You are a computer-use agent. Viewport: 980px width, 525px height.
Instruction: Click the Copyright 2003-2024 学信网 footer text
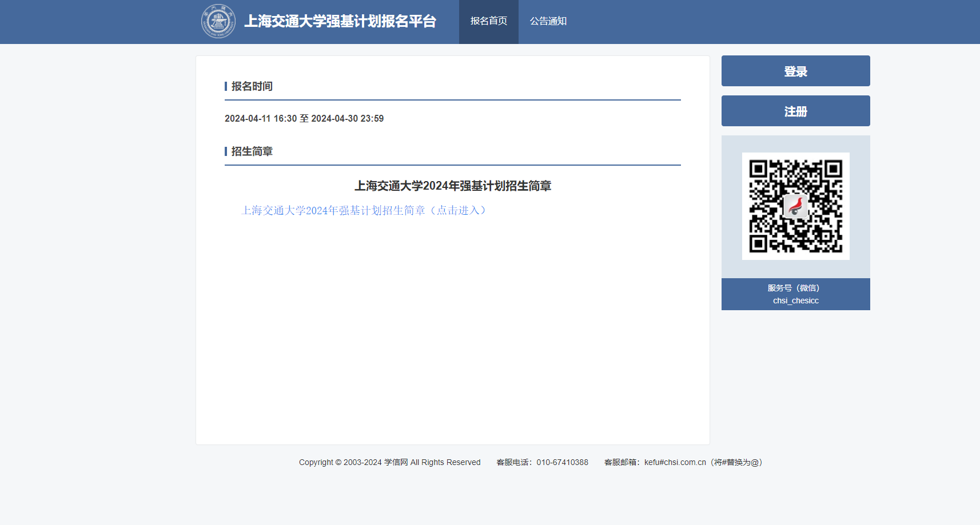click(x=390, y=462)
